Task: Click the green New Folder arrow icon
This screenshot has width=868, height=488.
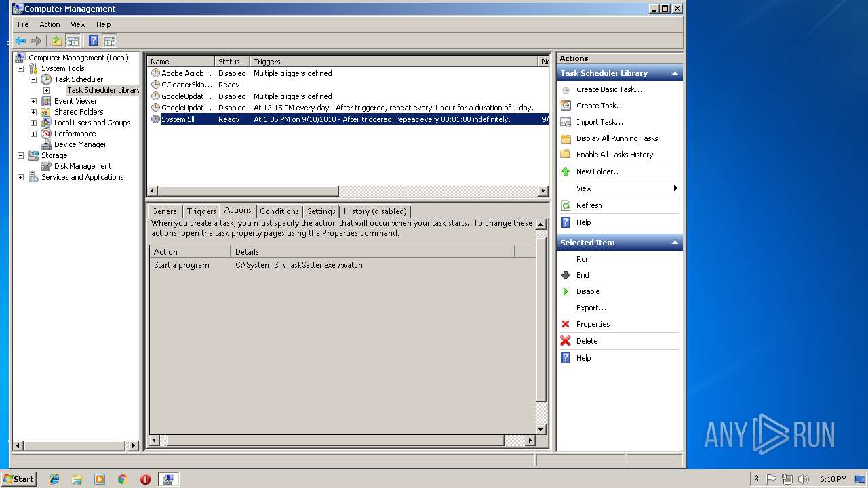Action: pyautogui.click(x=566, y=171)
